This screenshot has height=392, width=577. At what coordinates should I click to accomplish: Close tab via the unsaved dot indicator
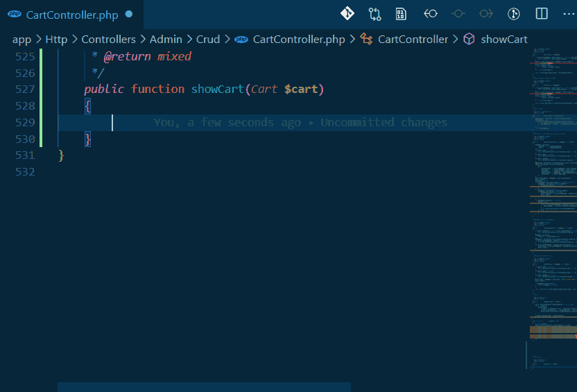click(x=129, y=14)
